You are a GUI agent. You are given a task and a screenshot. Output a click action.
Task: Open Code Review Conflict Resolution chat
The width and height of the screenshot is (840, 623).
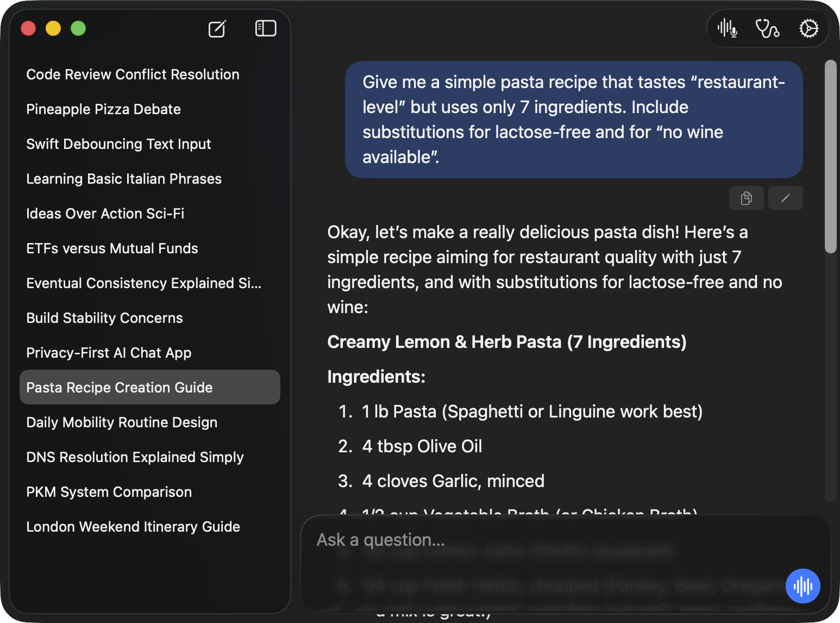133,74
